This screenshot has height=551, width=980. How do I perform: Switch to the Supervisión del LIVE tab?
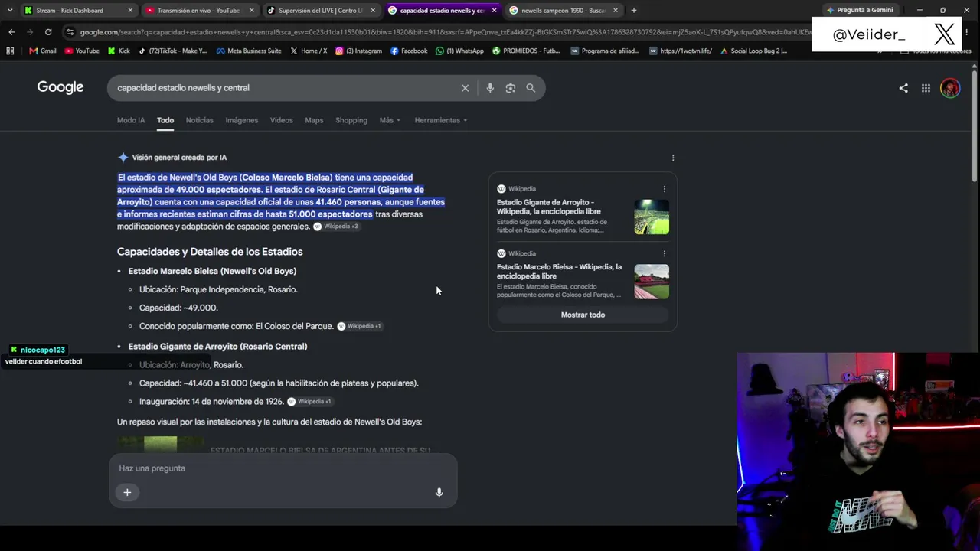pos(320,11)
